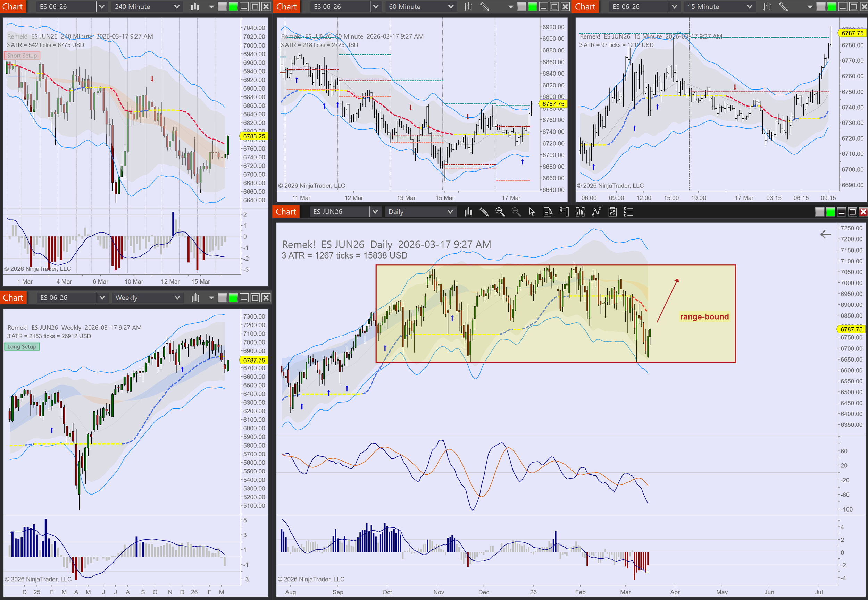Click the Short Setup label
Image resolution: width=868 pixels, height=600 pixels.
coord(22,56)
